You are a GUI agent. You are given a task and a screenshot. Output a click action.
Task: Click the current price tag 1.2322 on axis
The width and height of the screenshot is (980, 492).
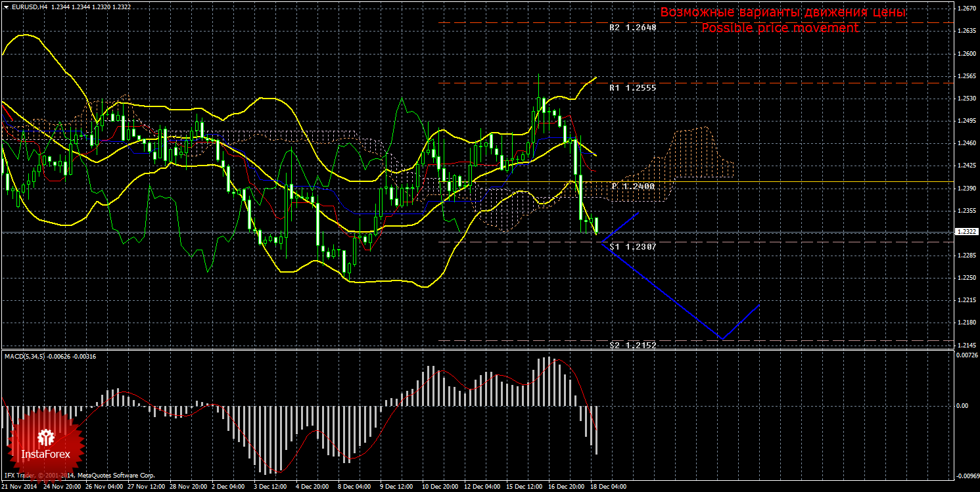coord(966,232)
